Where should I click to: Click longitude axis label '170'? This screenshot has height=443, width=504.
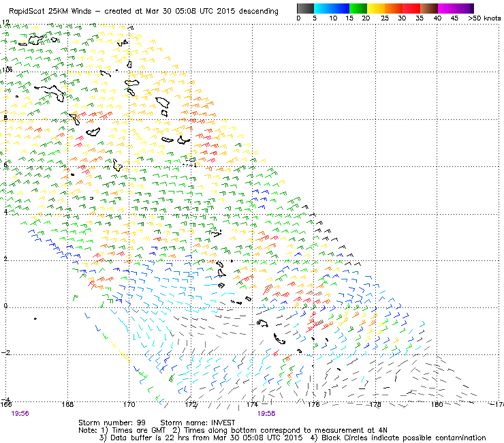(129, 404)
